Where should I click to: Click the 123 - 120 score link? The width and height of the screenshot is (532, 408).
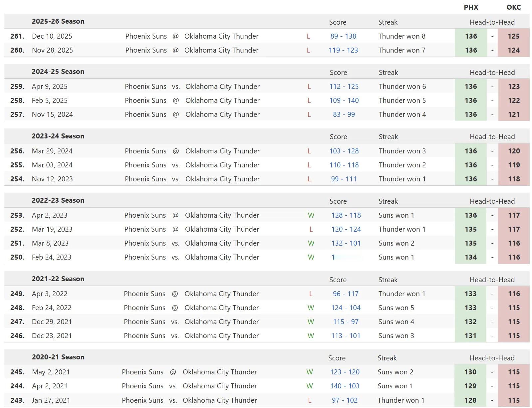click(345, 372)
